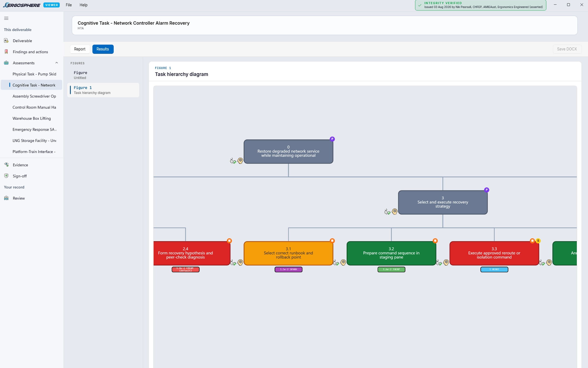Click the purple P badge on node 0
This screenshot has width=588, height=368.
332,139
